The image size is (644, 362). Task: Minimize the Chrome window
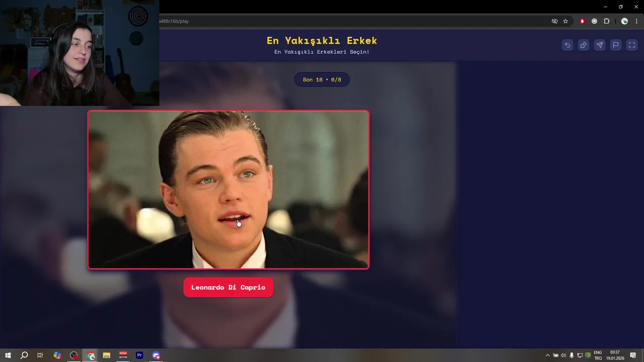point(605,7)
